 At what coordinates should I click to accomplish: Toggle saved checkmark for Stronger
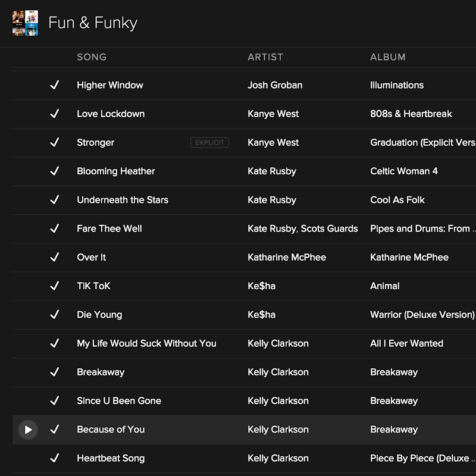(x=55, y=142)
